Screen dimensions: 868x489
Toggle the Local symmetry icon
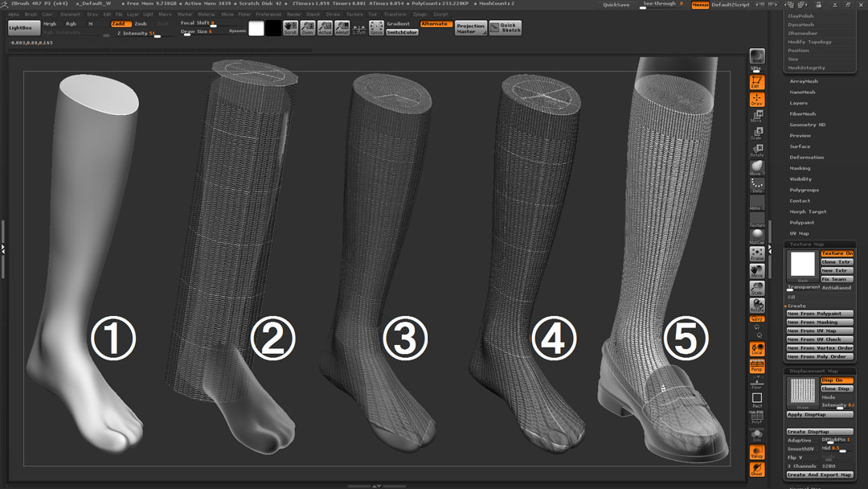(757, 348)
